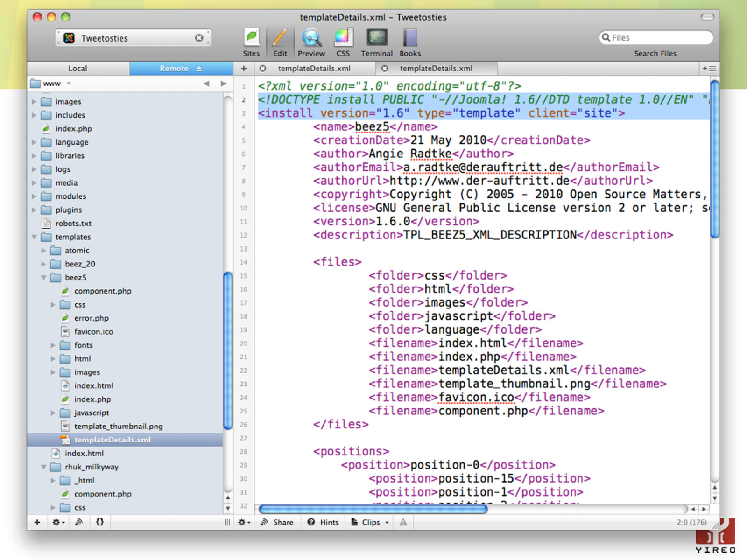This screenshot has height=560, width=747.
Task: Select favicon.ico in the file tree
Action: click(x=125, y=332)
